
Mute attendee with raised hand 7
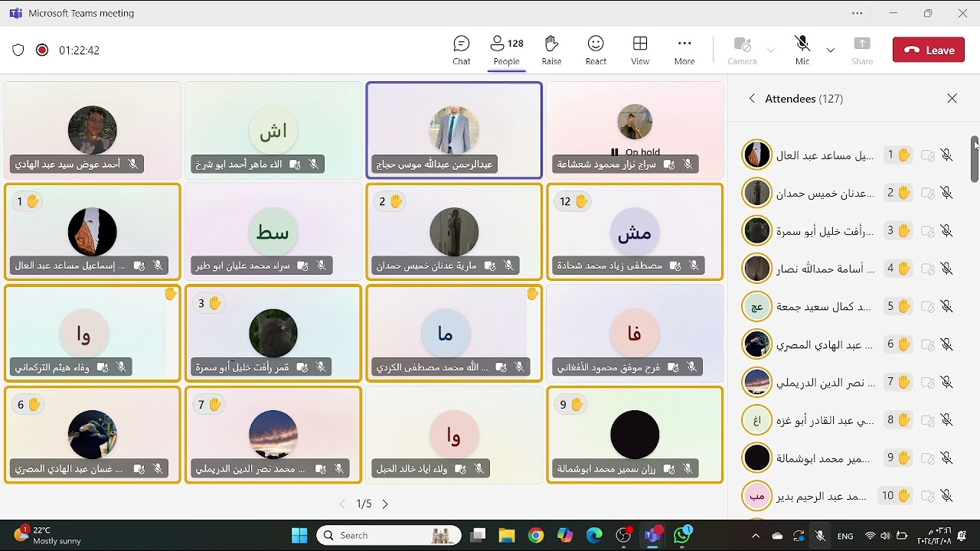pyautogui.click(x=946, y=382)
